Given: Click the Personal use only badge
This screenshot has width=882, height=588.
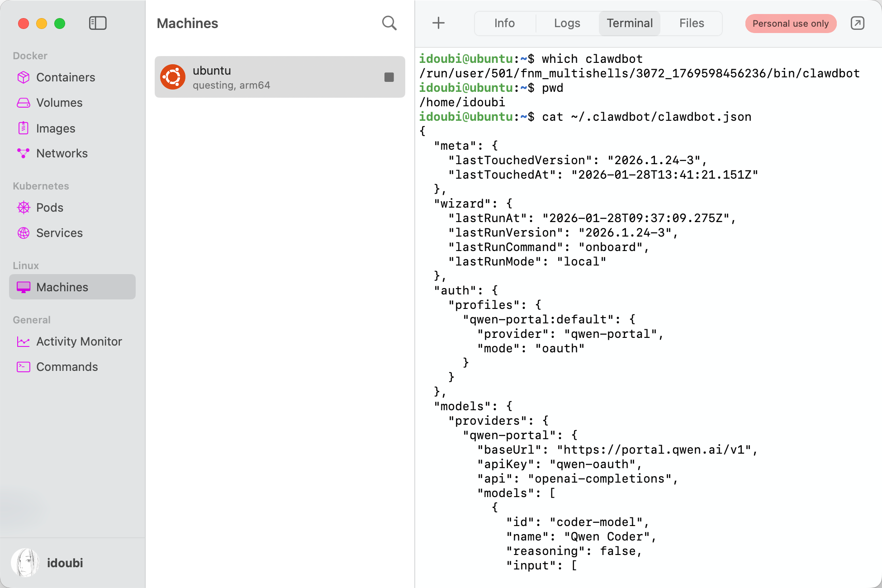Looking at the screenshot, I should pyautogui.click(x=790, y=24).
